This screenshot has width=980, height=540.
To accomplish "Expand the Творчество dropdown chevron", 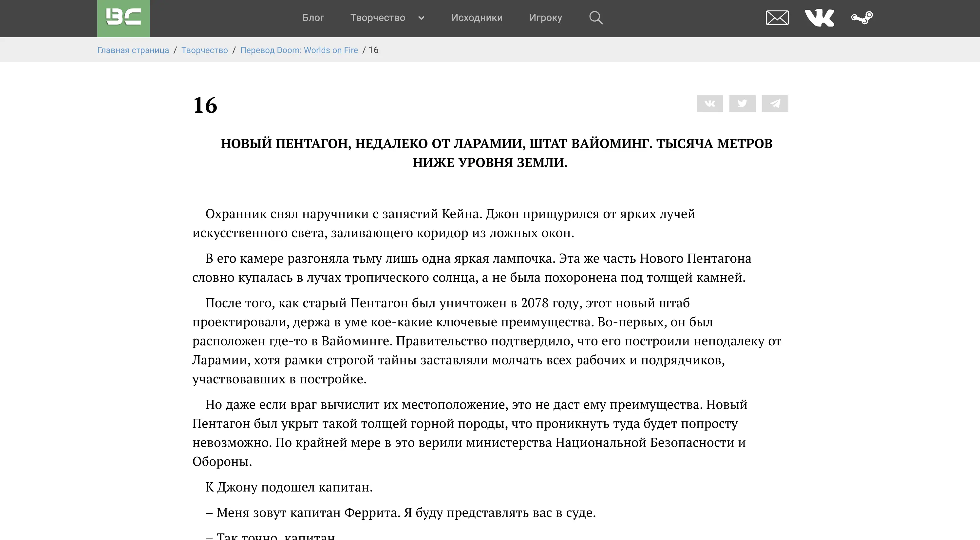I will point(421,18).
